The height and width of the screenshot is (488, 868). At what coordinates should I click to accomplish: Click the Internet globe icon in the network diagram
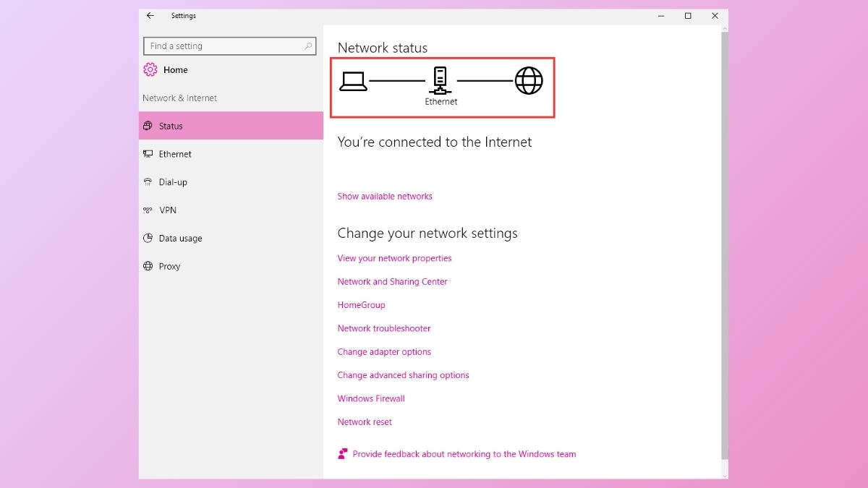(529, 81)
